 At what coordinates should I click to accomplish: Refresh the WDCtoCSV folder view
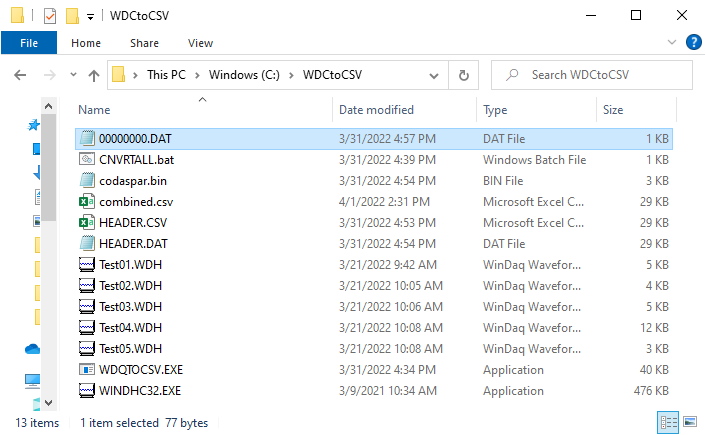tap(463, 75)
